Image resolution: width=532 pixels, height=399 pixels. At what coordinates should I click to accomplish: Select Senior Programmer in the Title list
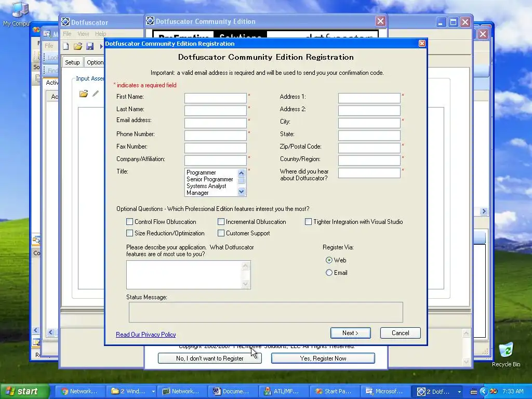pos(210,179)
